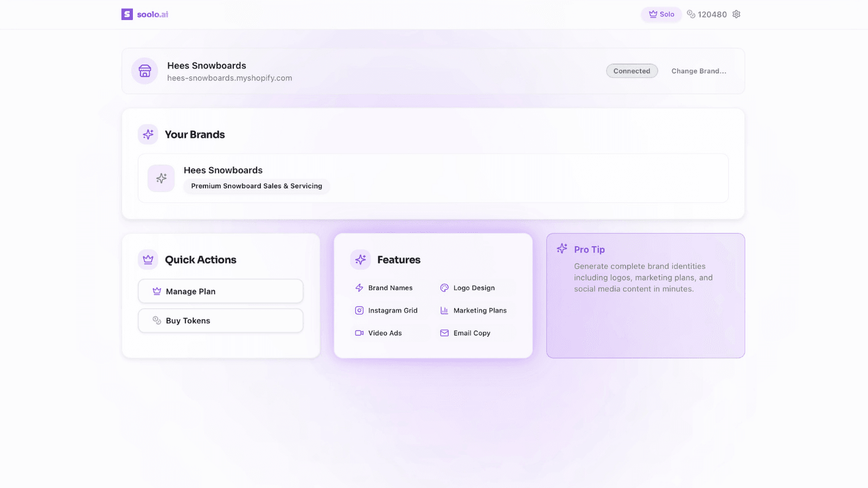
Task: Click the coins icon in Buy Tokens
Action: pyautogui.click(x=157, y=320)
